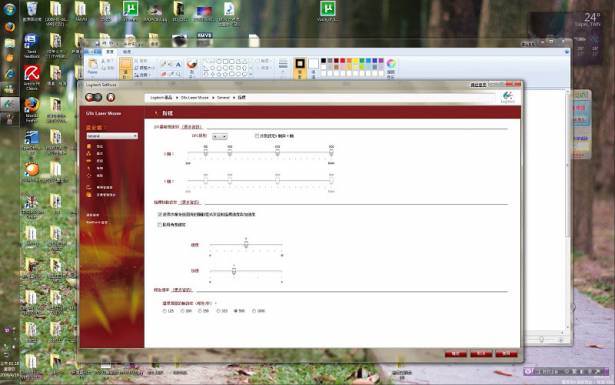Click the G9x Laser Mouse breadcrumb item
615x385 pixels.
[195, 97]
